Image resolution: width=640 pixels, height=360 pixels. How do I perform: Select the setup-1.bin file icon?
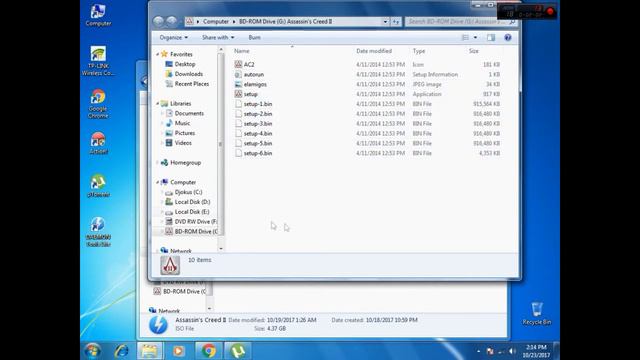(238, 104)
